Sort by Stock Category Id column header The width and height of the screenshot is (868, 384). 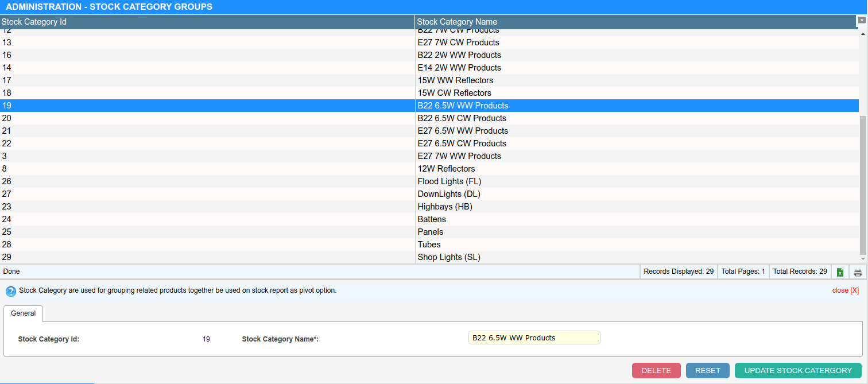[207, 22]
